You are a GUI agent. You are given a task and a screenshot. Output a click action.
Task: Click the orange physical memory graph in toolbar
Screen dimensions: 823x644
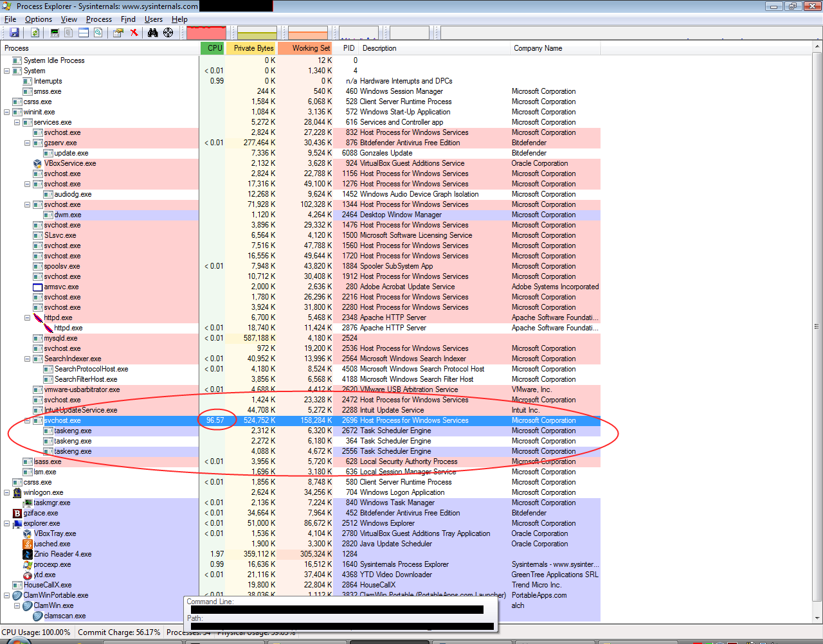[x=308, y=32]
